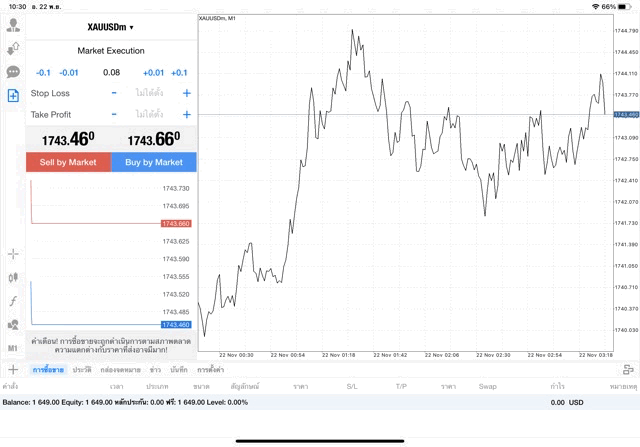Decrease the Take Profit with minus
The image size is (640, 447).
click(114, 115)
